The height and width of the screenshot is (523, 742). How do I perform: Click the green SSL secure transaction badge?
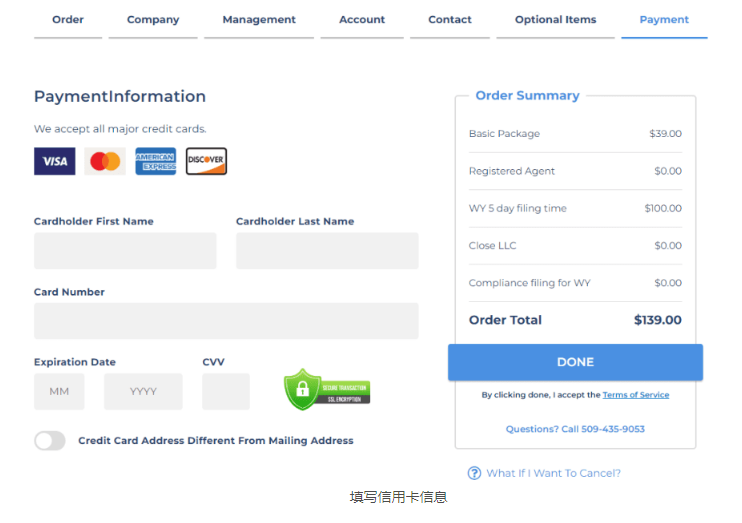pyautogui.click(x=326, y=389)
